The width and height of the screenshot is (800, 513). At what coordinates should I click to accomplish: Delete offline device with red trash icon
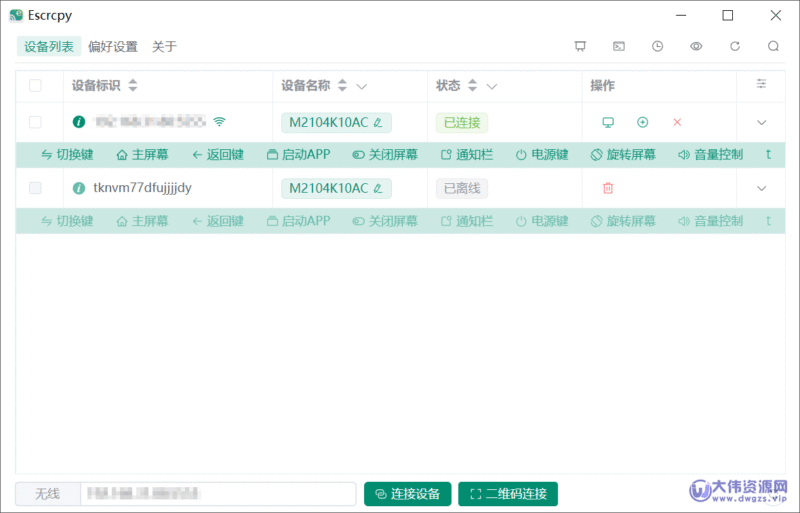point(608,188)
